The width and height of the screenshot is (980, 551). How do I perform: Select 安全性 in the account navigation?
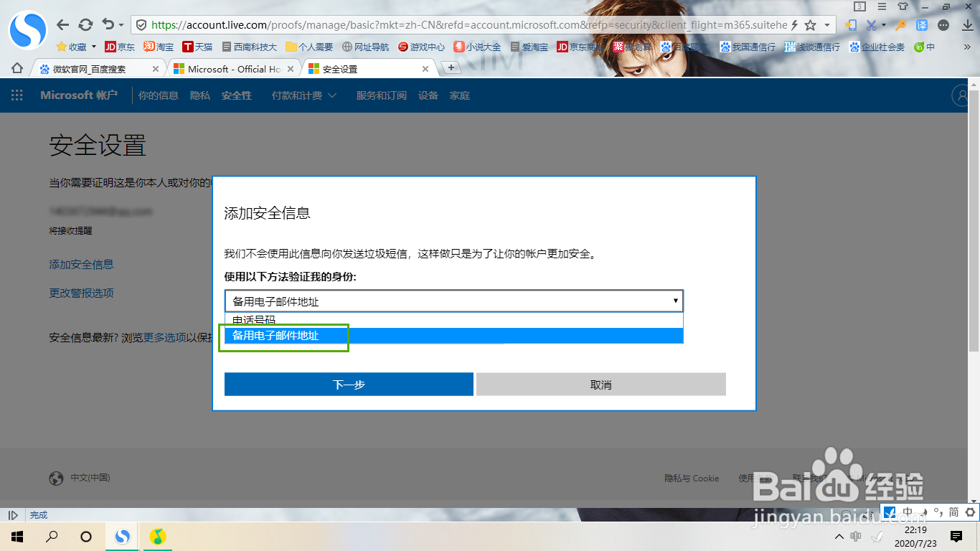tap(237, 95)
